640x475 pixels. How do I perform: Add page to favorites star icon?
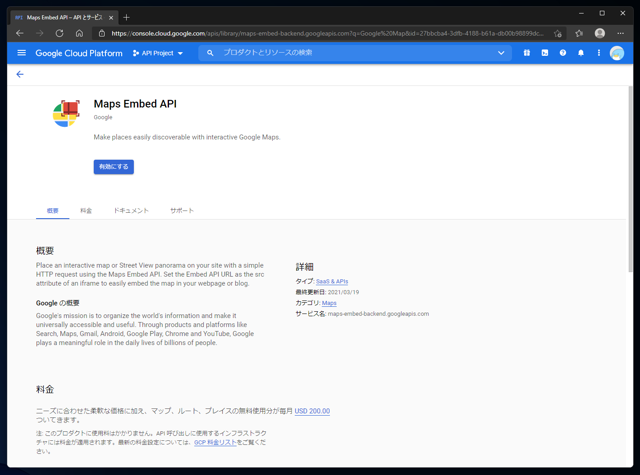558,33
